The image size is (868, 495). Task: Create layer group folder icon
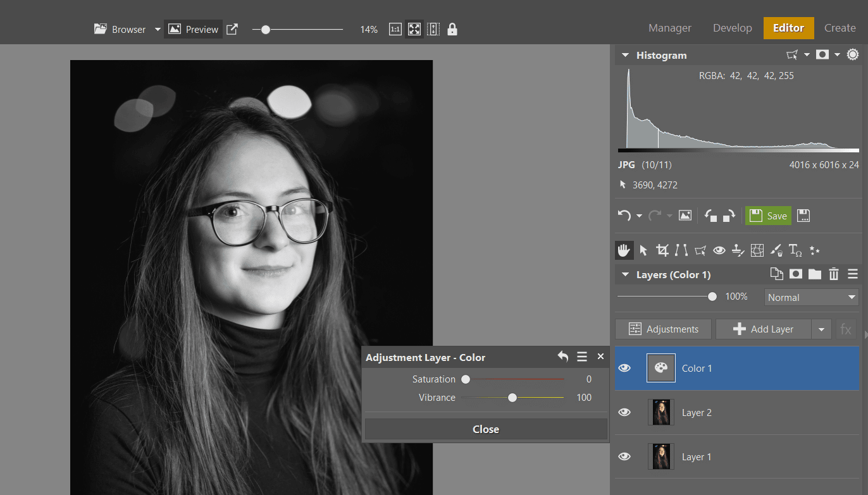pos(815,274)
